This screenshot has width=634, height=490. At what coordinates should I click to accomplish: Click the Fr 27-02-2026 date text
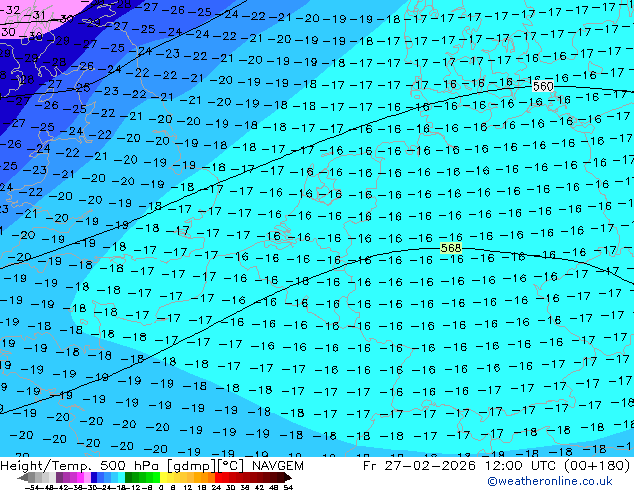(x=419, y=466)
